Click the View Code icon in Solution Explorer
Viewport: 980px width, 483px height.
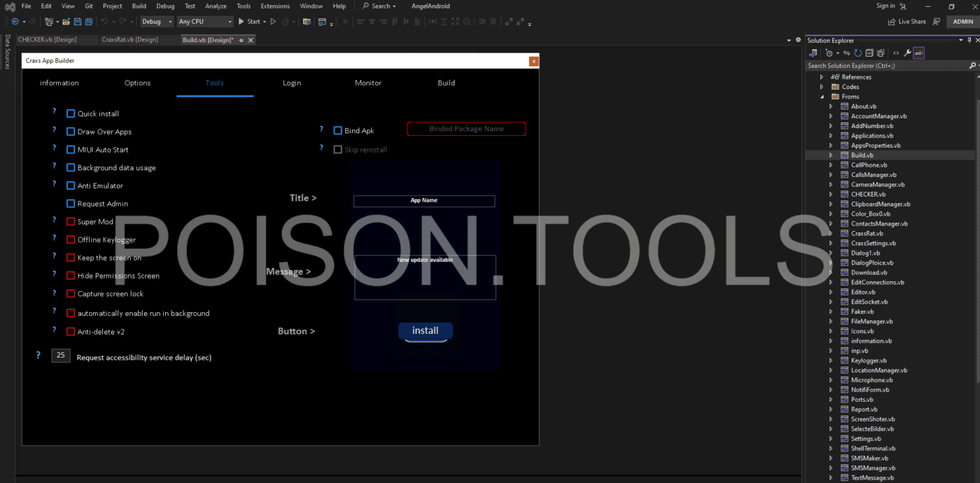[896, 53]
